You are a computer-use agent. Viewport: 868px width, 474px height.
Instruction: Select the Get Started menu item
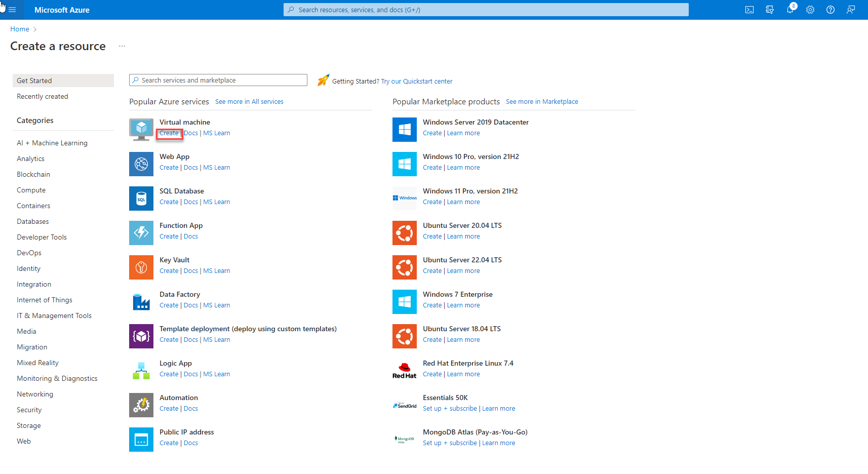point(34,81)
